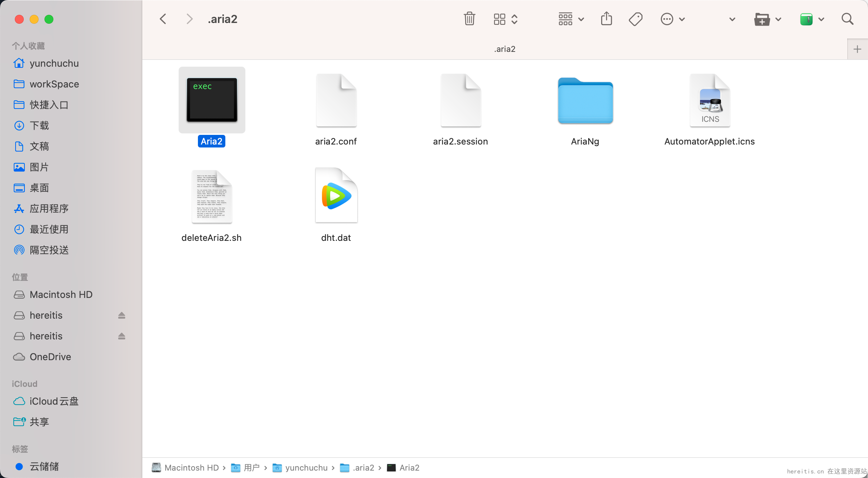This screenshot has height=478, width=868.
Task: Open the search magnifier icon
Action: tap(847, 19)
